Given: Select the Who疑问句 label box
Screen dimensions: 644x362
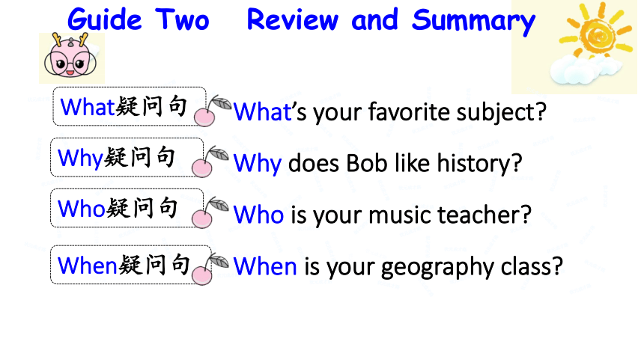Looking at the screenshot, I should [x=127, y=208].
